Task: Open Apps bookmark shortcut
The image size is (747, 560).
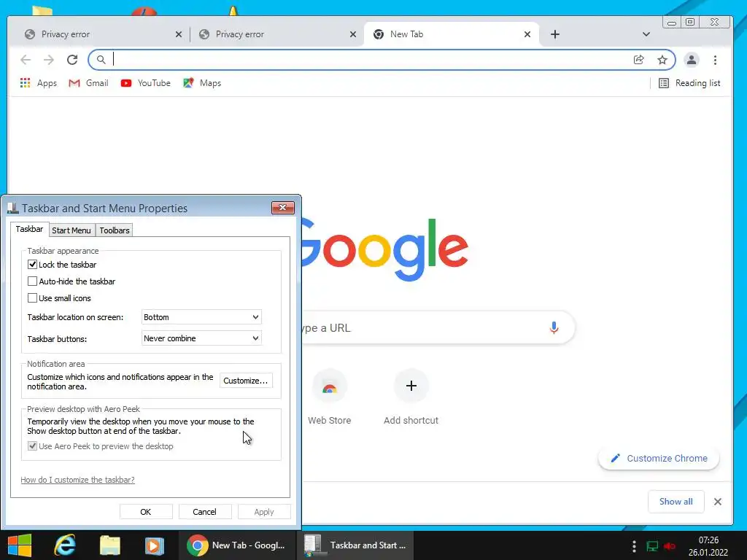Action: [39, 83]
